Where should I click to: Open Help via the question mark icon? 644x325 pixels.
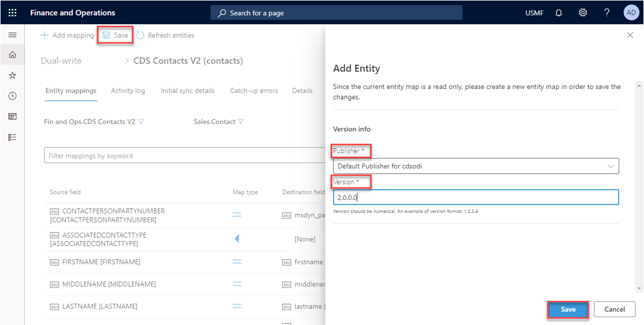click(606, 12)
